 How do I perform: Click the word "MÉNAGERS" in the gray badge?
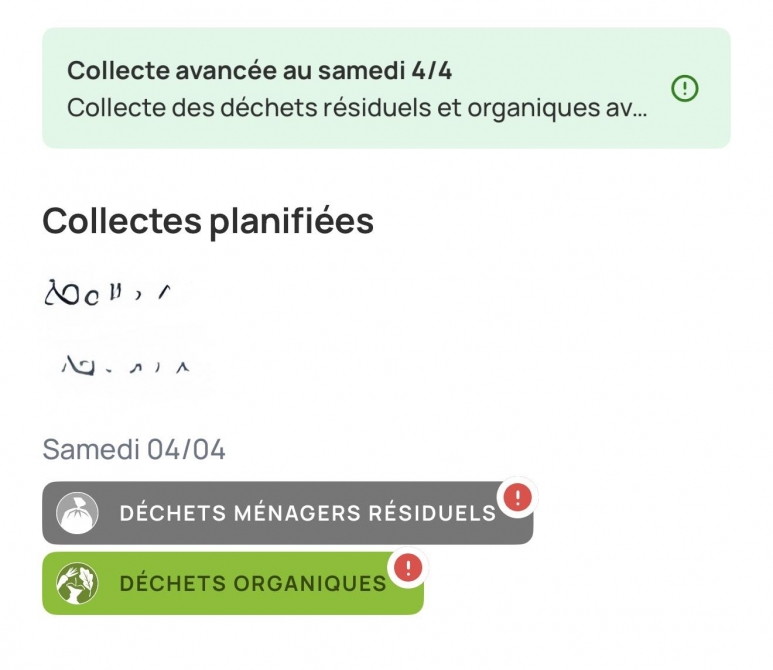[297, 513]
